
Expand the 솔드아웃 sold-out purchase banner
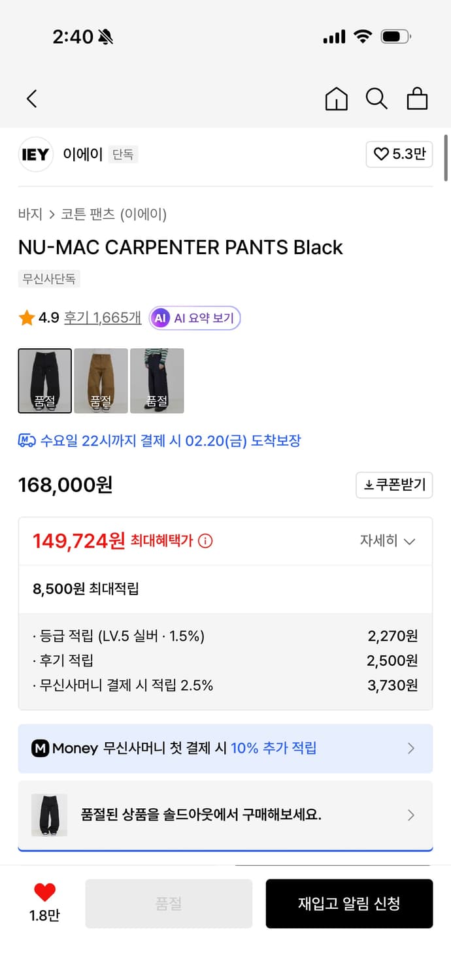[225, 815]
